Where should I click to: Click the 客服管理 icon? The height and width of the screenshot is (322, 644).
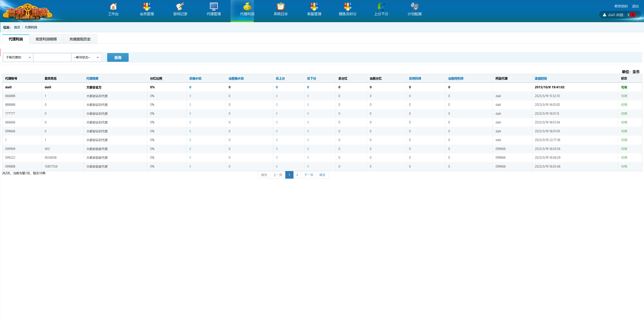pos(314,7)
